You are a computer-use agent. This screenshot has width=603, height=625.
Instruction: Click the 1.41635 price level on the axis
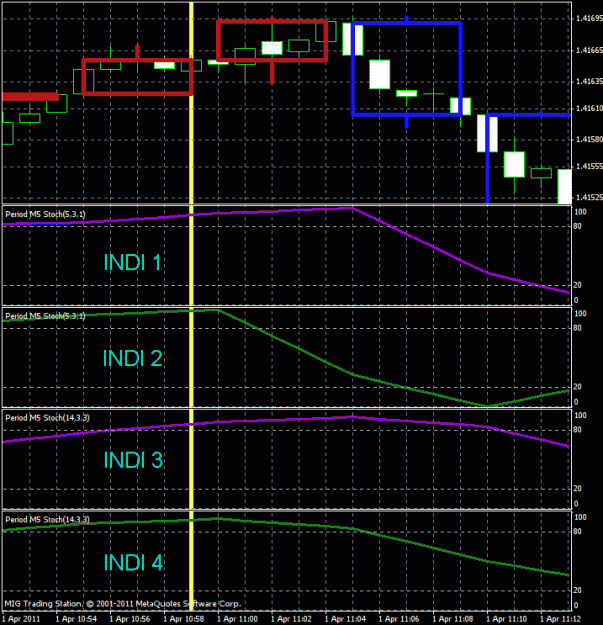tap(589, 81)
